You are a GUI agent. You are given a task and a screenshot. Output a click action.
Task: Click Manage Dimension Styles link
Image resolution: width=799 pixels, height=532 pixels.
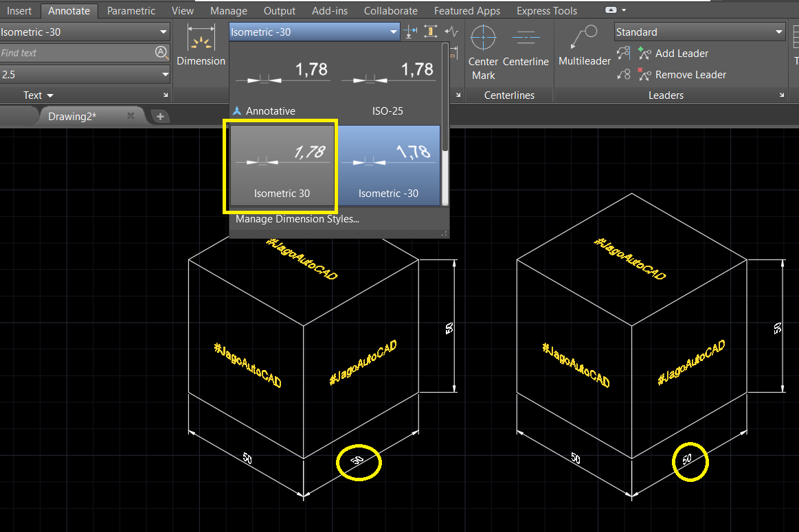tap(297, 219)
